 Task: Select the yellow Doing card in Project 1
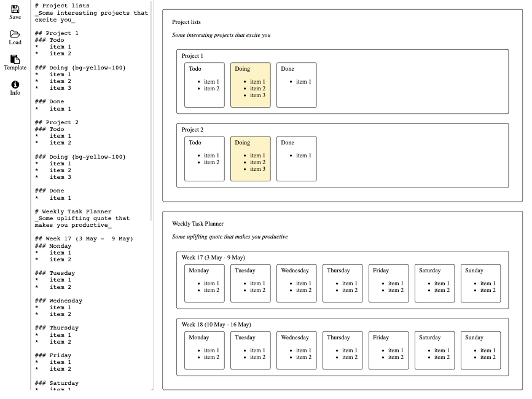[x=250, y=84]
